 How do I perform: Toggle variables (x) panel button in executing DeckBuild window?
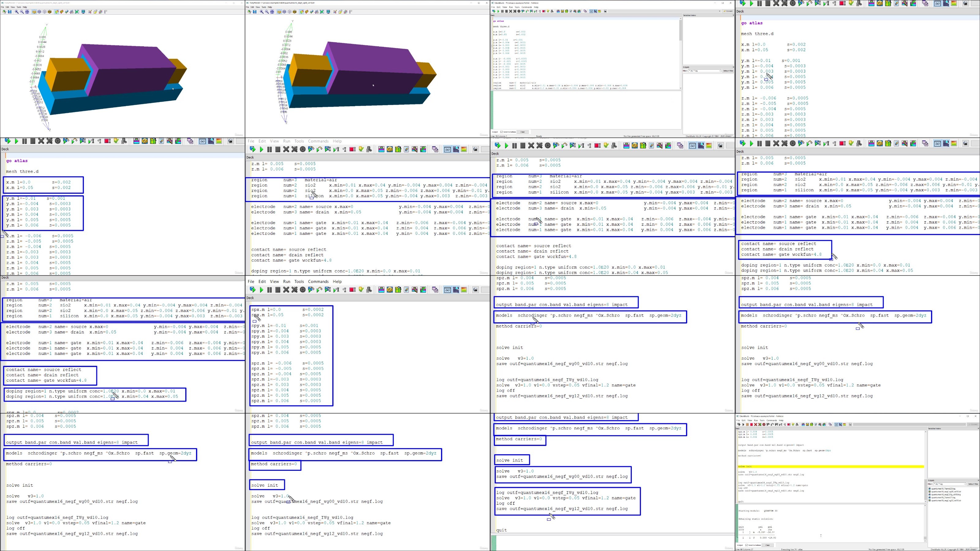pyautogui.click(x=836, y=425)
